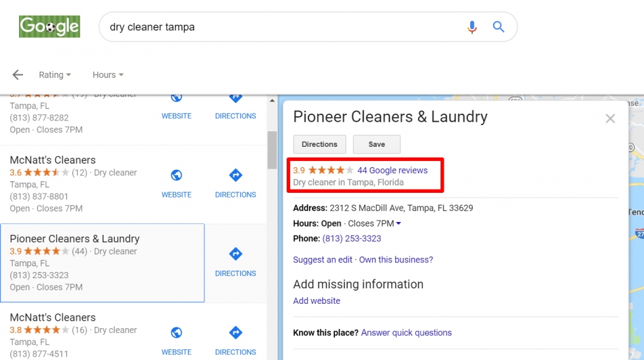The image size is (644, 360).
Task: Click directions icon for Pioneer Cleaners & Laundry listing
Action: tap(235, 254)
